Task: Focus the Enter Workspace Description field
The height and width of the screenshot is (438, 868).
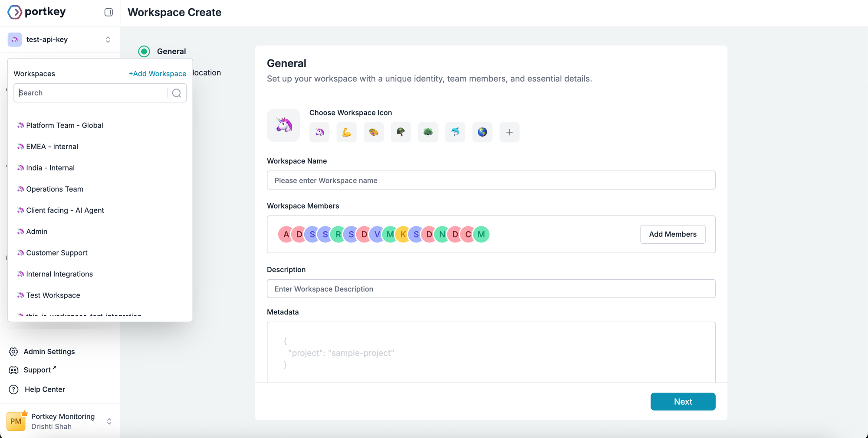Action: pyautogui.click(x=491, y=289)
